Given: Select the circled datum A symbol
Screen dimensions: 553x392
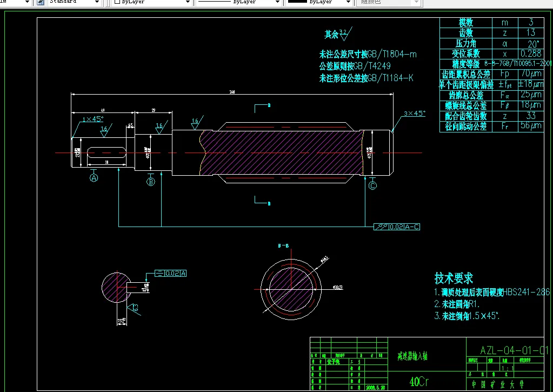Looking at the screenshot, I should 94,178.
